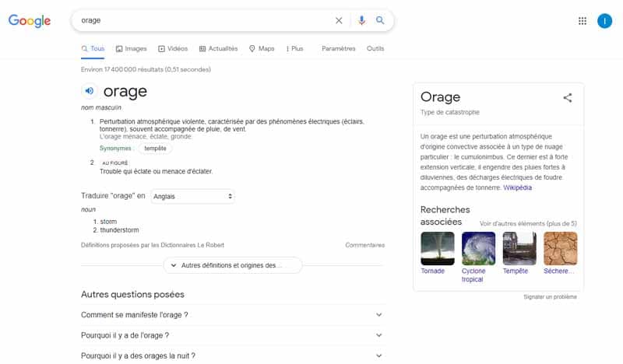Click the Cyclone tropical text link
The height and width of the screenshot is (364, 623).
[x=473, y=275]
